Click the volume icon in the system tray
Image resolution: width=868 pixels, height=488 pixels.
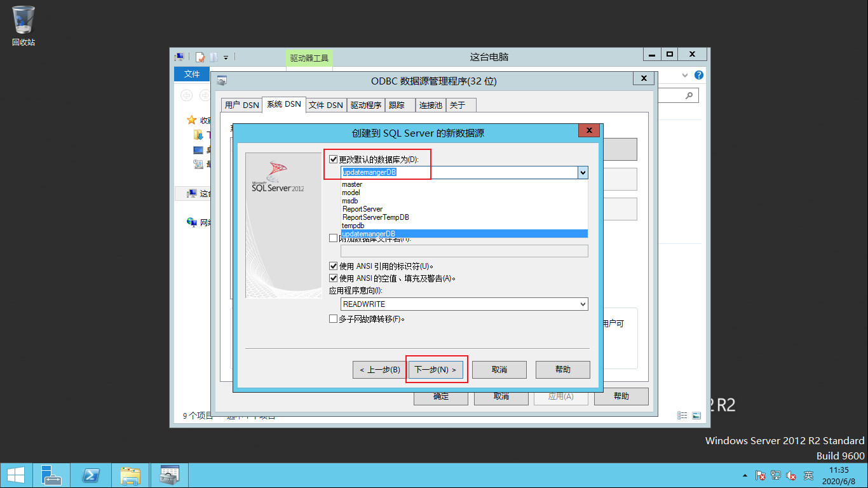click(791, 475)
